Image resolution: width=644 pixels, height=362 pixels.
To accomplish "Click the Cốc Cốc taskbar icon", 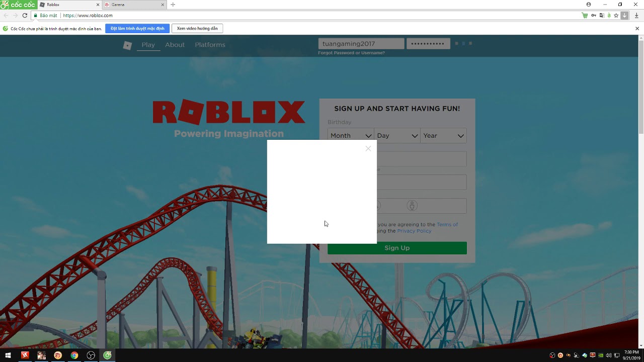I will click(x=108, y=355).
